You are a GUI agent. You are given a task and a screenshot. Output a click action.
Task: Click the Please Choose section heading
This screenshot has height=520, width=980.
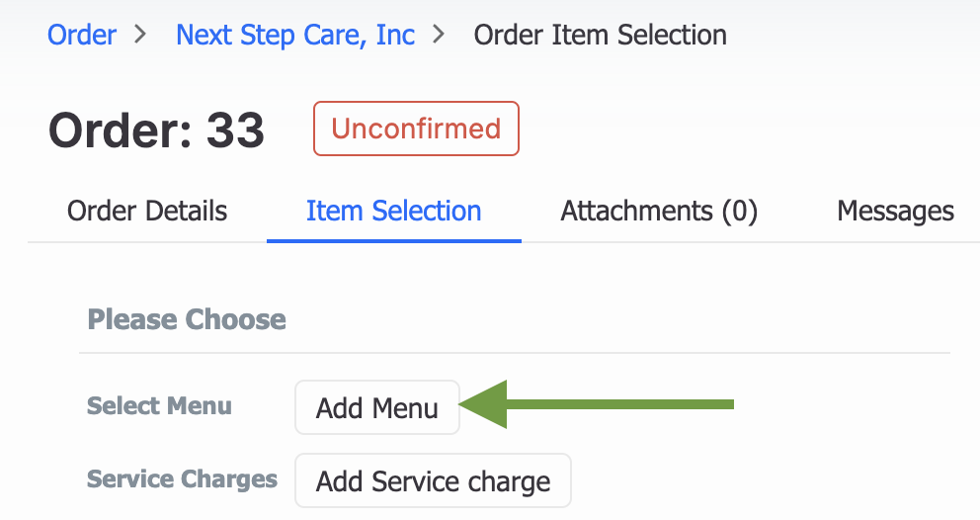coord(187,319)
